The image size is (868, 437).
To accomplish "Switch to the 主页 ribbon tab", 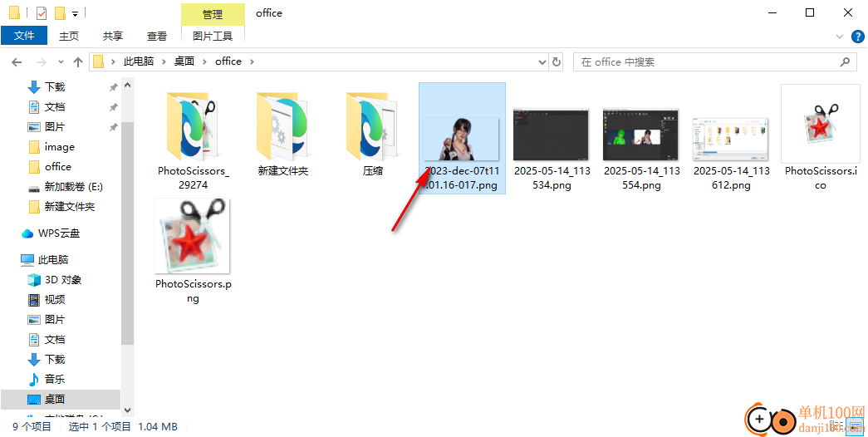I will click(x=69, y=36).
